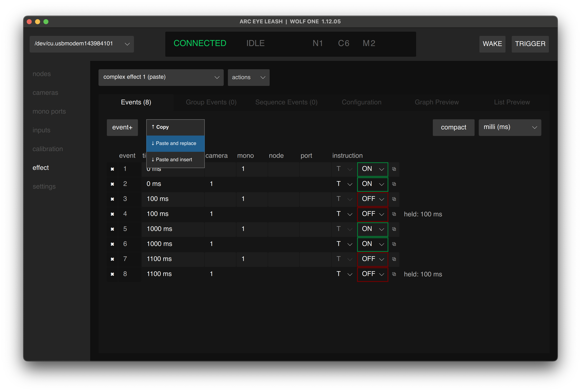This screenshot has height=392, width=581.
Task: Open the milli (ms) unit dropdown
Action: point(509,127)
